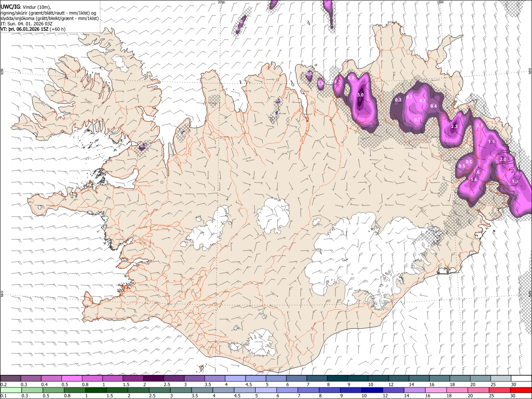Click the 2.0 snowfall value in the east
Screen dimensions: 532x399
503,160
